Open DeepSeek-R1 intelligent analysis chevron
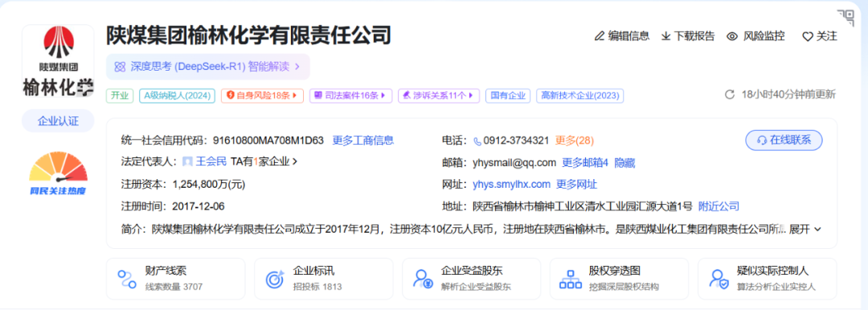Screen dimensions: 868x310 coord(297,67)
